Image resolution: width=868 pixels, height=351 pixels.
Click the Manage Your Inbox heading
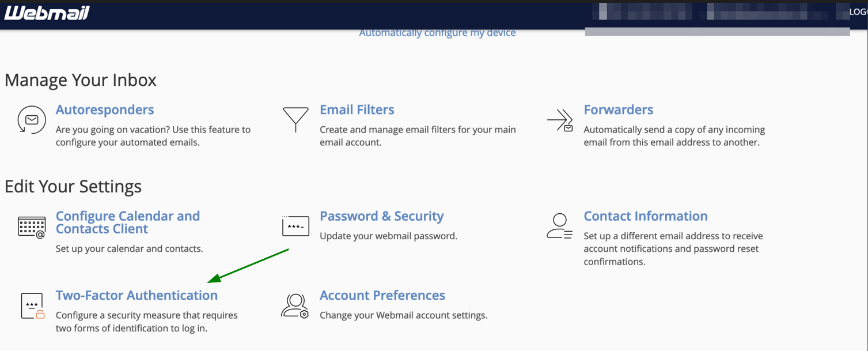[81, 80]
